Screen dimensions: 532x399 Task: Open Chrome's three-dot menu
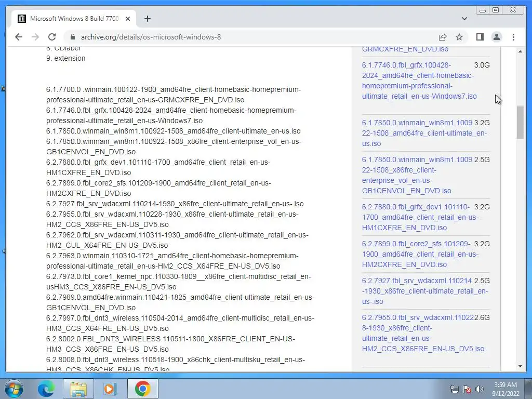click(513, 37)
